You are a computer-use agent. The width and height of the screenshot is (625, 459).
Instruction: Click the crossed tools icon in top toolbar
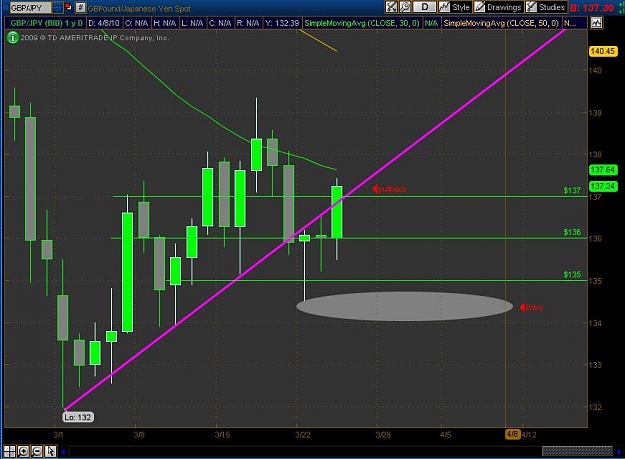point(391,7)
